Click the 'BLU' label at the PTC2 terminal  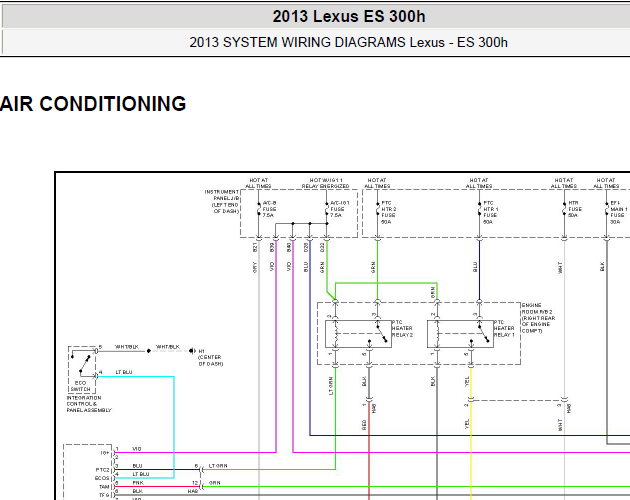tap(137, 466)
